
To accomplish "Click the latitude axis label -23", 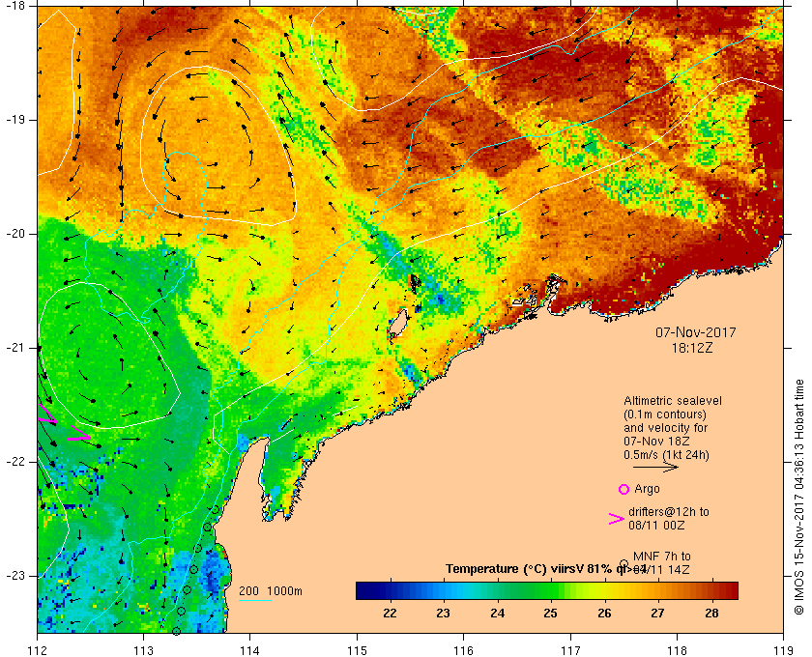I will coord(15,576).
